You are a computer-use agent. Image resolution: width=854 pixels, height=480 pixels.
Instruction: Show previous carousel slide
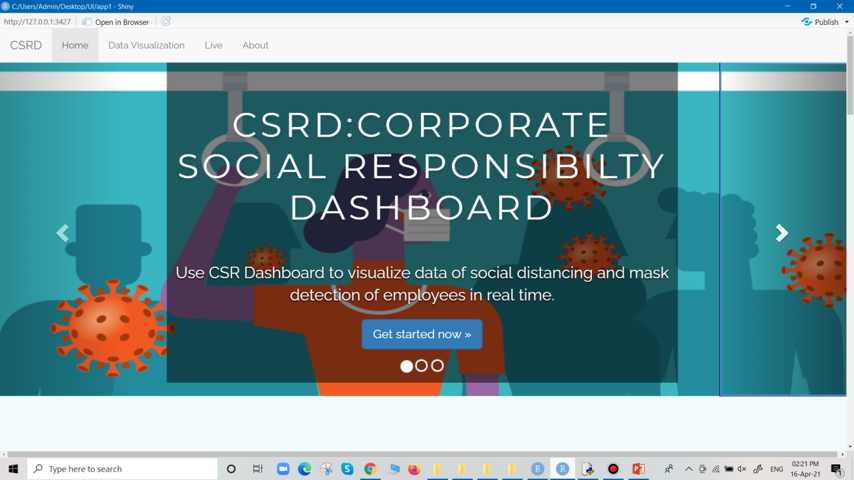coord(63,233)
